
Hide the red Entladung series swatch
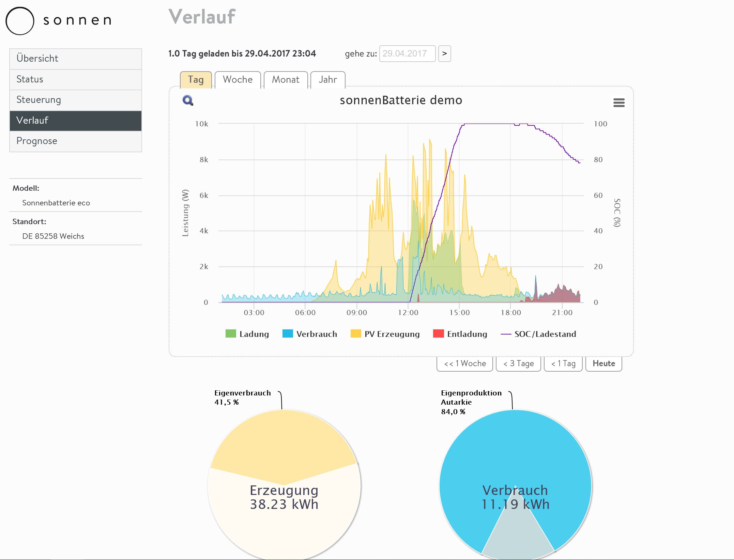[438, 334]
